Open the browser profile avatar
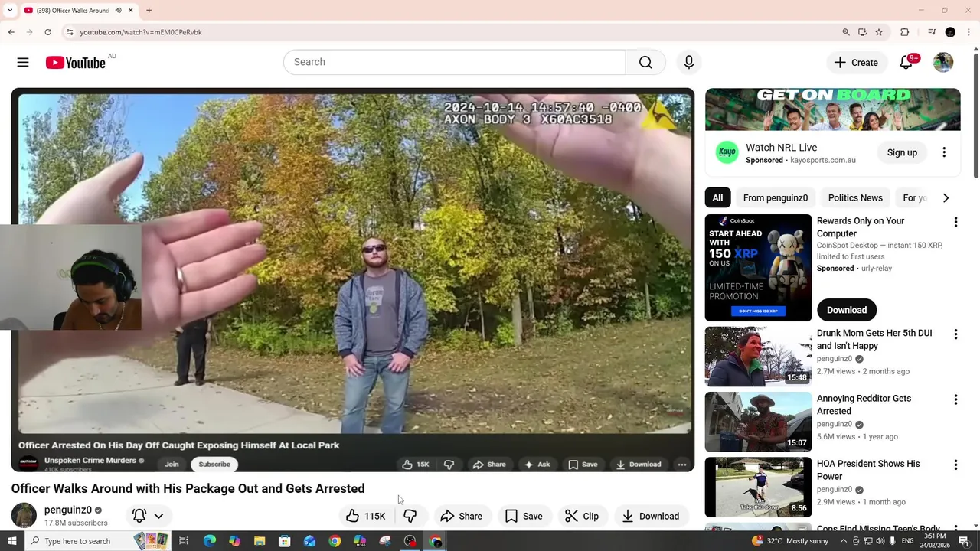 coord(950,32)
